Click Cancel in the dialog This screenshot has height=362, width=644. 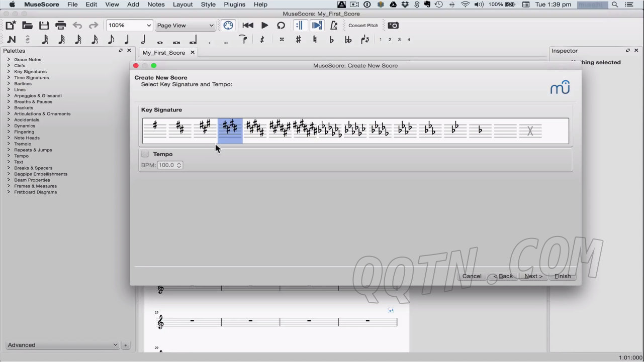click(x=472, y=276)
